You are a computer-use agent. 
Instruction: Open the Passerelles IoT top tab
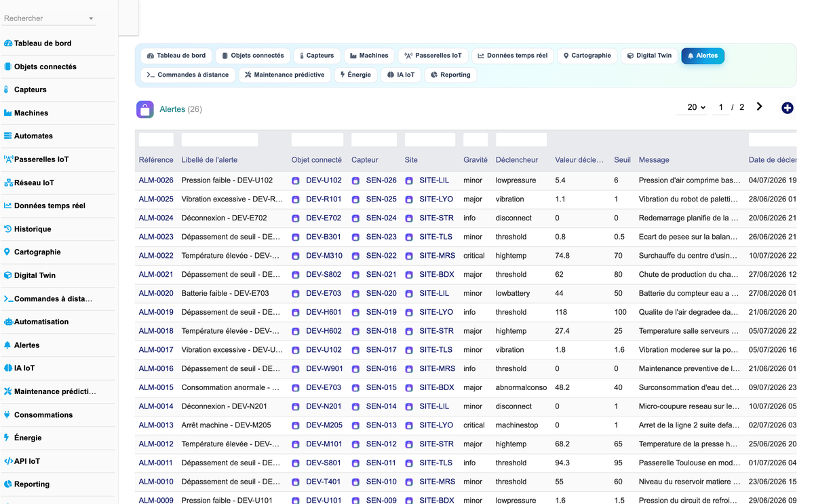click(x=433, y=56)
